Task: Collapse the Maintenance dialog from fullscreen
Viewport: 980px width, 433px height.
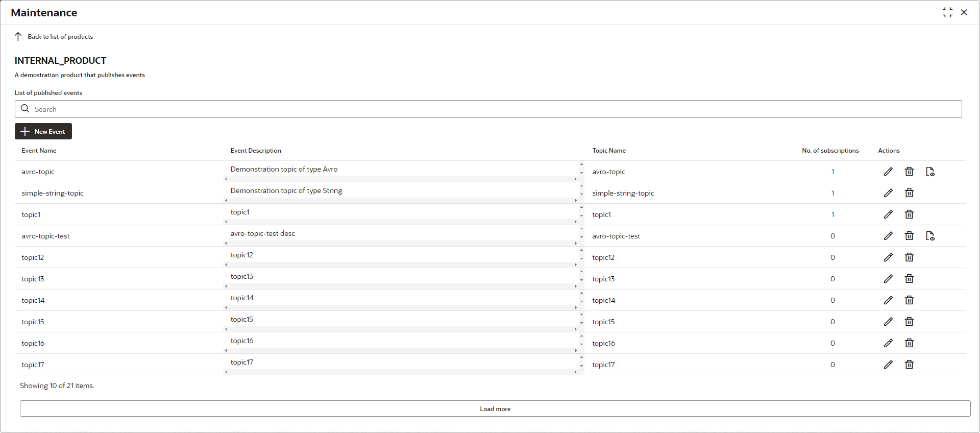Action: (947, 12)
